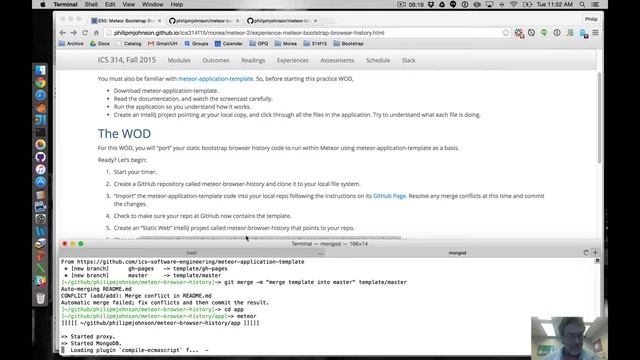Follow the meteor-application-template link
Viewport: 640px width, 360px height.
tap(216, 79)
